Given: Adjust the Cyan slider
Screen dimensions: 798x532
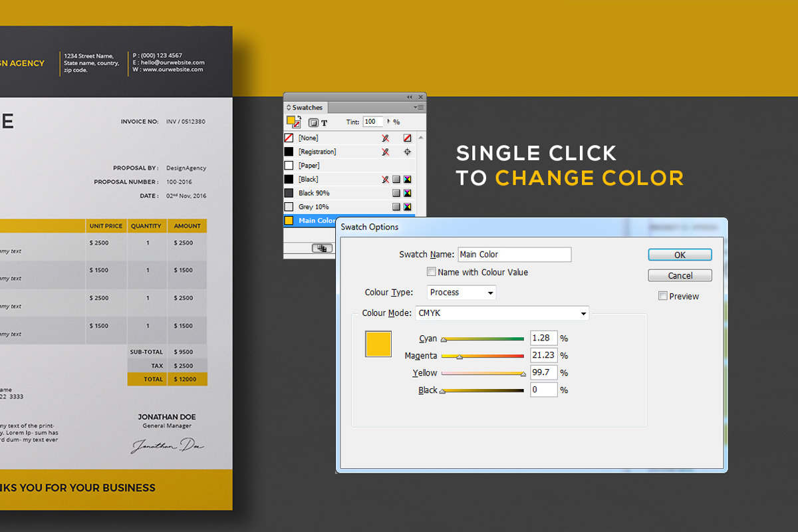Looking at the screenshot, I should 483,339.
